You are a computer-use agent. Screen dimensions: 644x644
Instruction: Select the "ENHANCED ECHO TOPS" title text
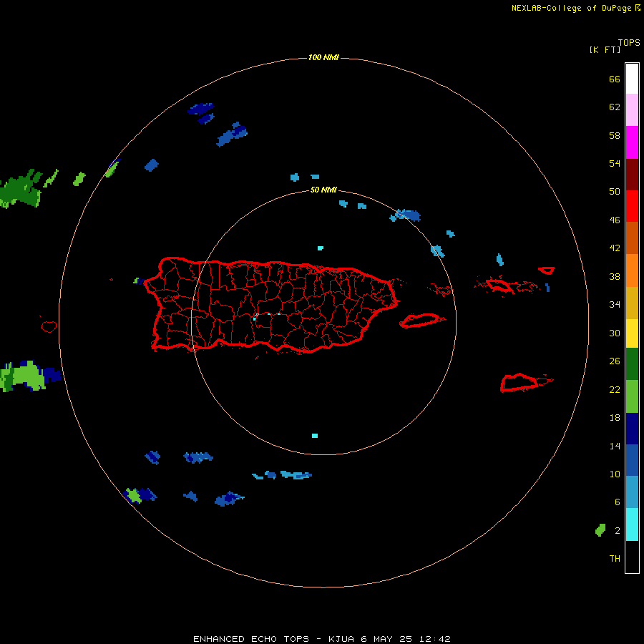[251, 639]
